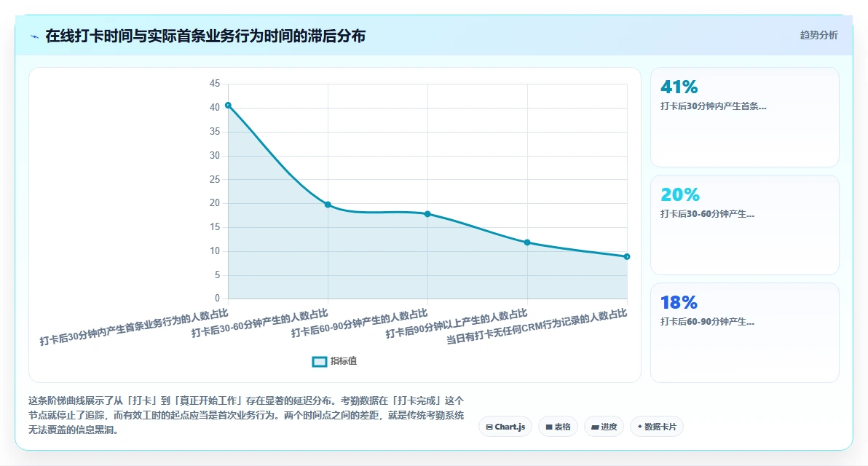The height and width of the screenshot is (466, 868).
Task: Select the 进度 tag button
Action: coord(604,427)
